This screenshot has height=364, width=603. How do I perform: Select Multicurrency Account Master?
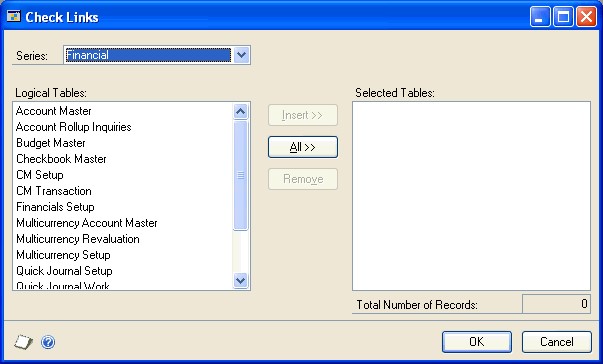(87, 223)
